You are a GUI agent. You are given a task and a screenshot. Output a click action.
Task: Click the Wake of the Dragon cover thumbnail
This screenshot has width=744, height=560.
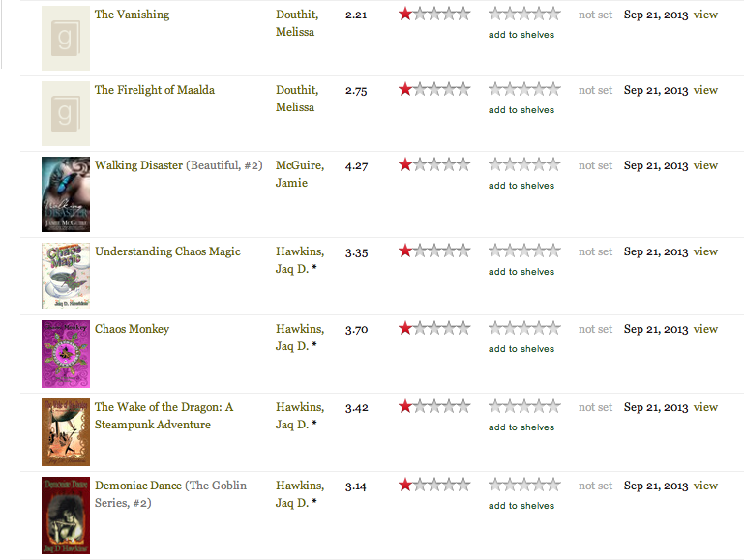tap(66, 432)
